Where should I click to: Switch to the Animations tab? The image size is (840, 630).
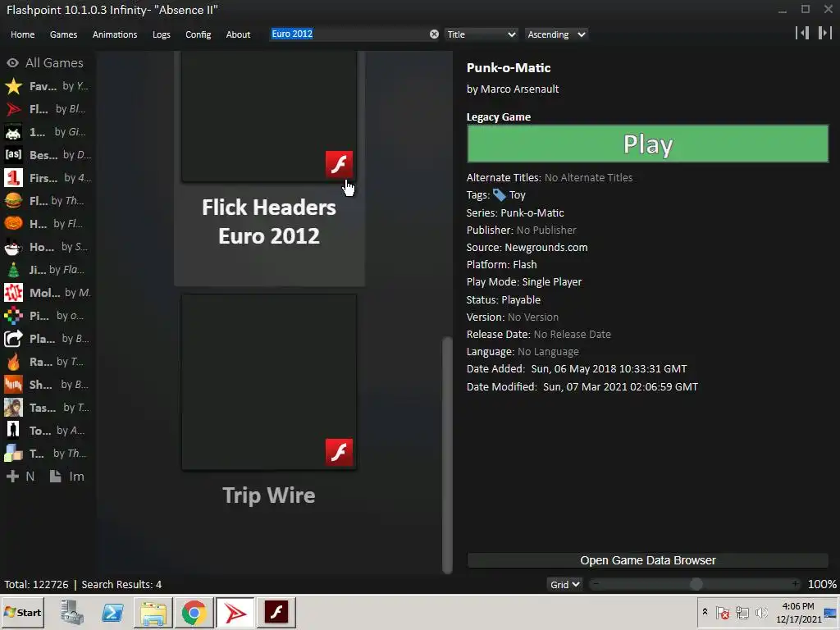tap(115, 34)
